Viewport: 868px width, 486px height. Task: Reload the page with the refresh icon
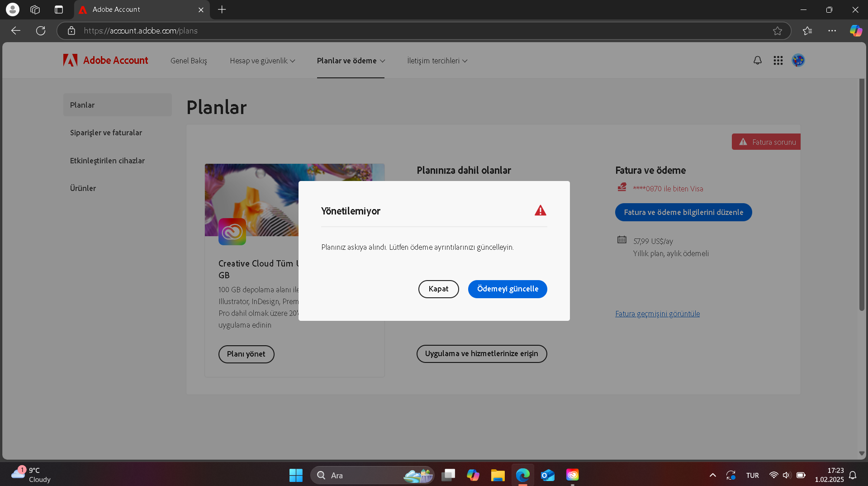[x=41, y=31]
